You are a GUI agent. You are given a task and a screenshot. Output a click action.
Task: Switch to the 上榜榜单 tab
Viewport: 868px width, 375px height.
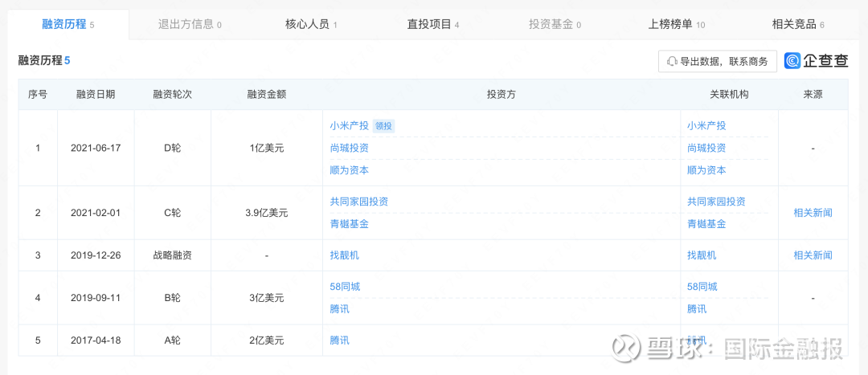tap(677, 24)
